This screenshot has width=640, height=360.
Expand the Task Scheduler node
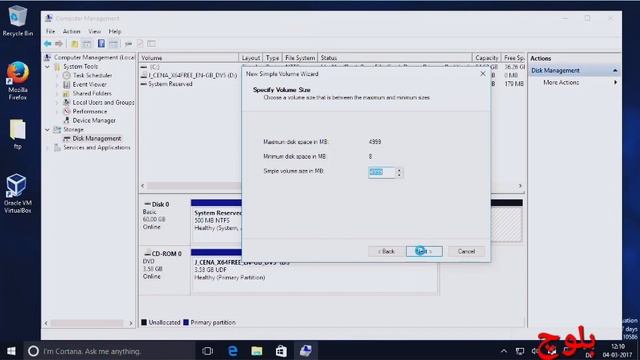point(58,76)
